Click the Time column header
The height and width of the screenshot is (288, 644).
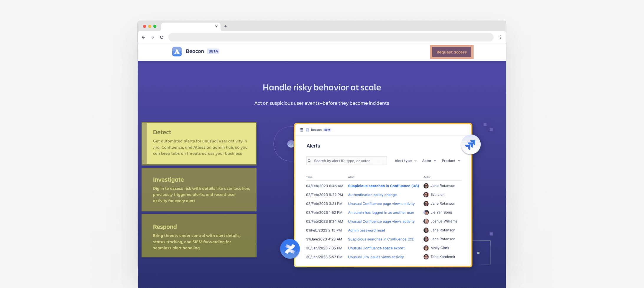tap(309, 177)
